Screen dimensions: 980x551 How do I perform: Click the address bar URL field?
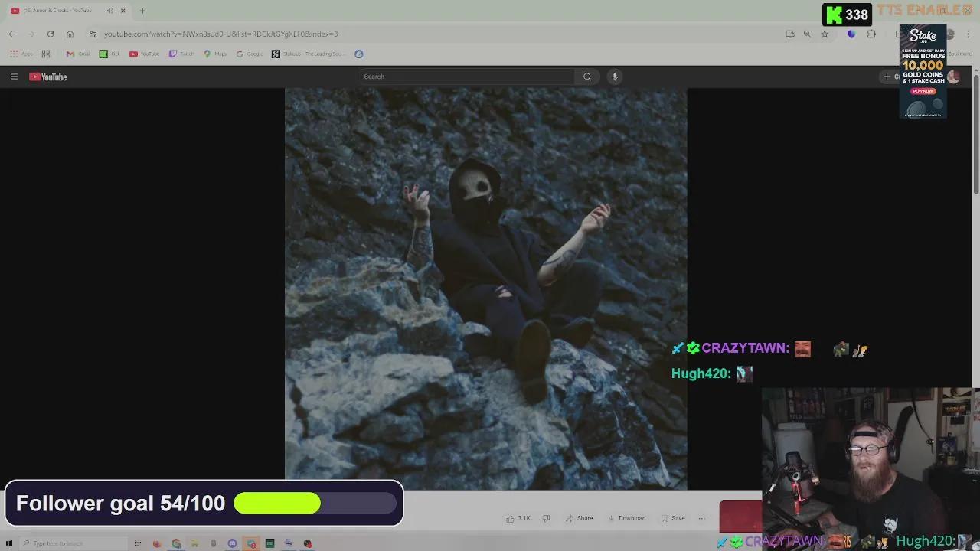click(436, 34)
